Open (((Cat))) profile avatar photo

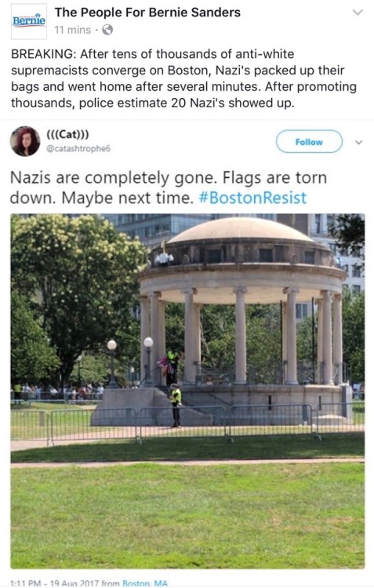[25, 141]
